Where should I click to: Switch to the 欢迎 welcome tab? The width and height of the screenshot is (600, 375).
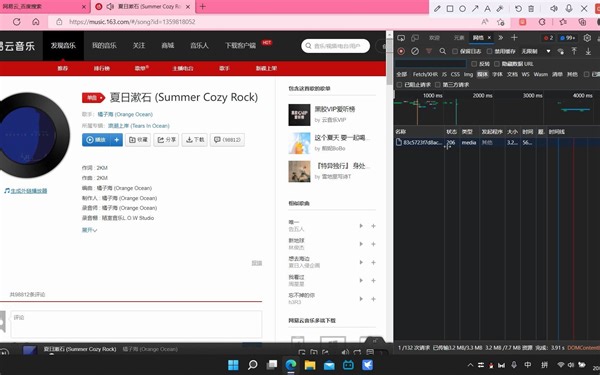point(434,38)
